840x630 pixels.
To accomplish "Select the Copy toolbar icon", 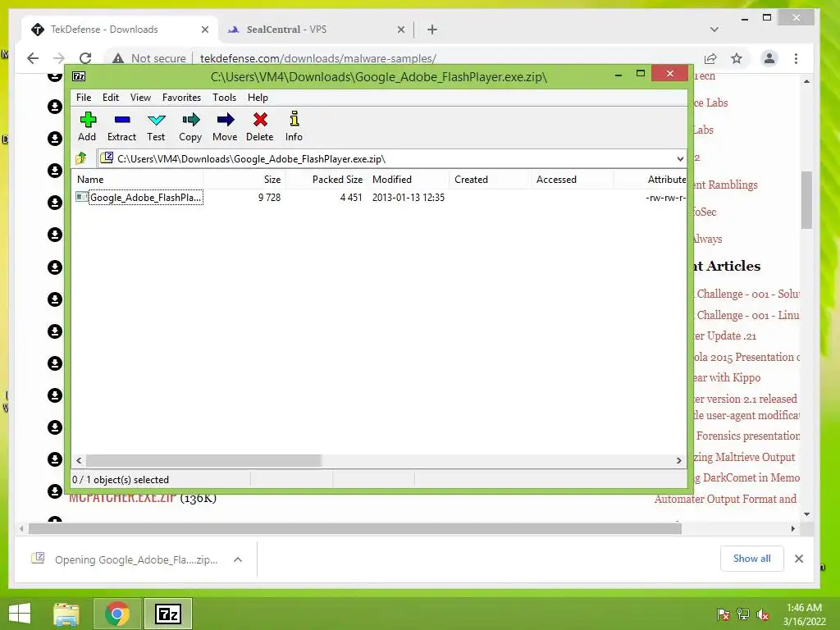I will (190, 126).
